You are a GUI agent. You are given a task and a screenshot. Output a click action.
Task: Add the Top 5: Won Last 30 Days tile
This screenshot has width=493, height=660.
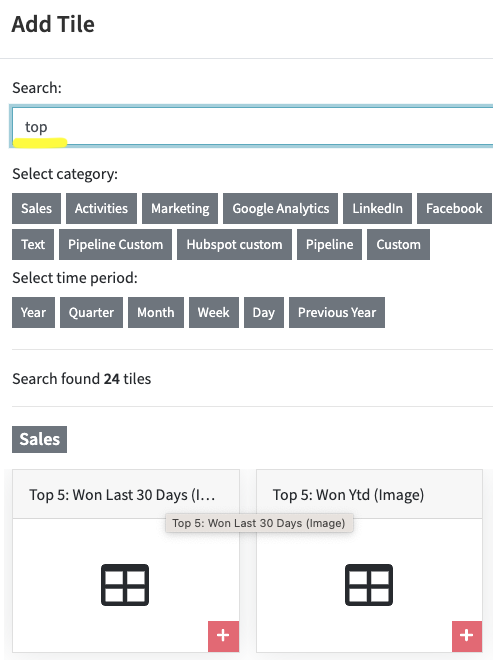[223, 636]
